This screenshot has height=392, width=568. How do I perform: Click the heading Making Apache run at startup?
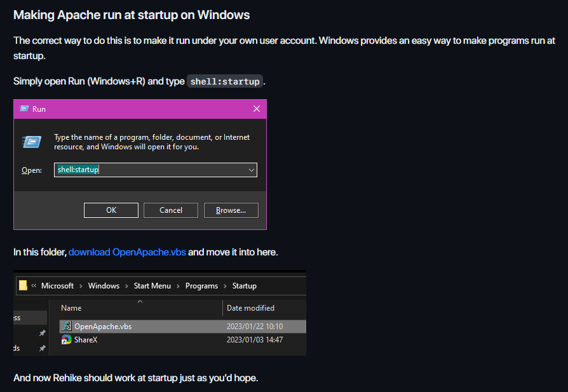coord(132,15)
